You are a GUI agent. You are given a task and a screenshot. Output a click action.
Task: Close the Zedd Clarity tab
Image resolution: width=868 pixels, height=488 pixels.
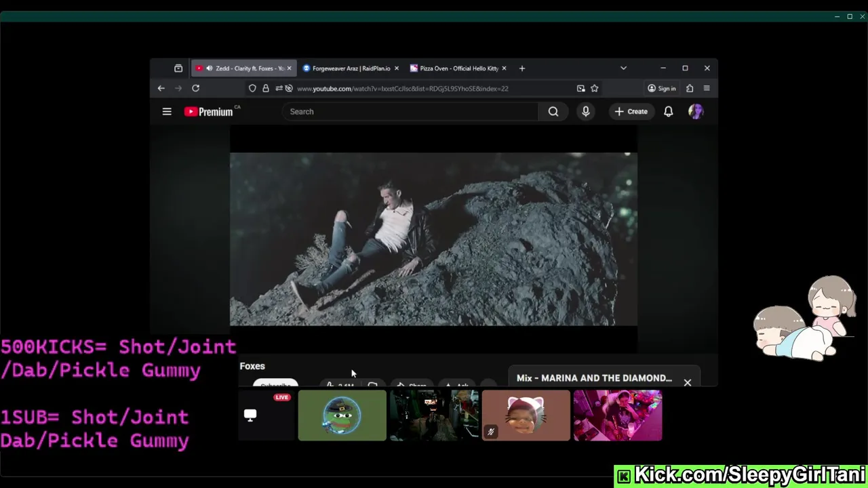pyautogui.click(x=289, y=68)
